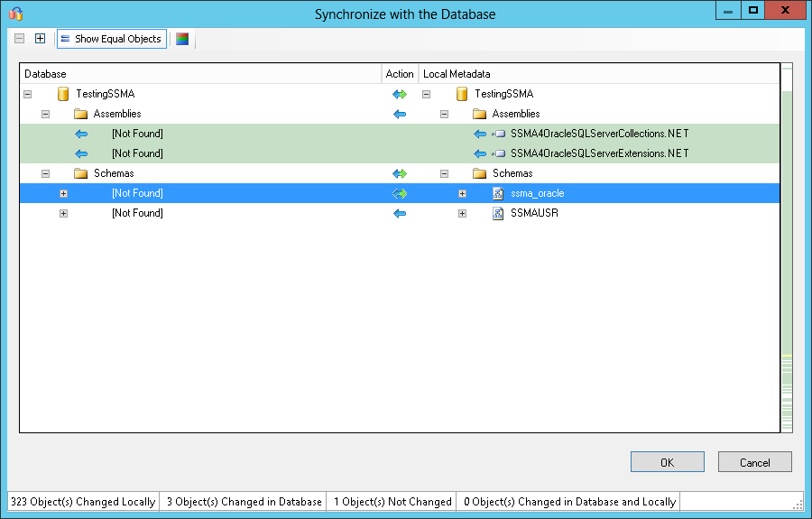The height and width of the screenshot is (519, 812).
Task: Click the sync action arrow for TestingSSMA row
Action: tap(399, 94)
